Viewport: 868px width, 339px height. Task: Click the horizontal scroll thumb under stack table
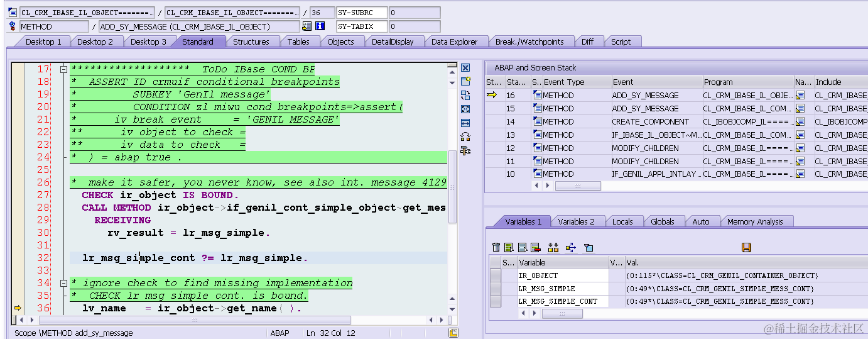578,186
